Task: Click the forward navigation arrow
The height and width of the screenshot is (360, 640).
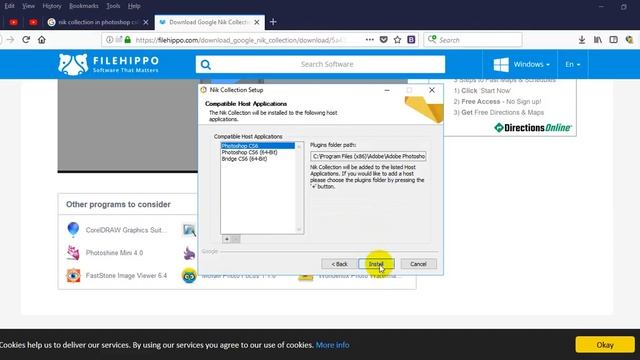Action: tap(11, 40)
